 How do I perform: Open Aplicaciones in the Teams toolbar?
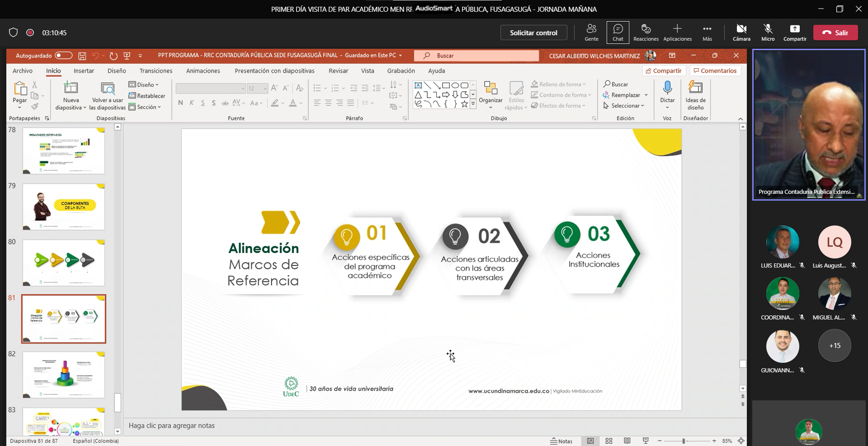tap(677, 33)
